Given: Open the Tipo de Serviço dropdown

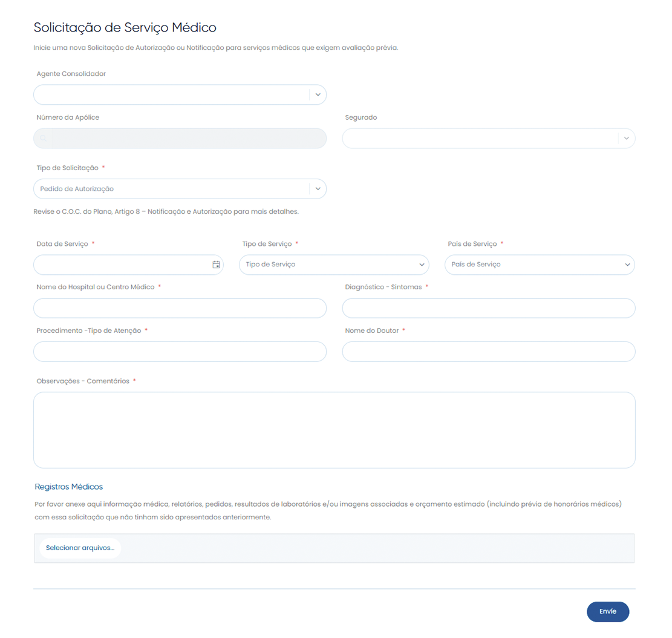Looking at the screenshot, I should pos(334,265).
